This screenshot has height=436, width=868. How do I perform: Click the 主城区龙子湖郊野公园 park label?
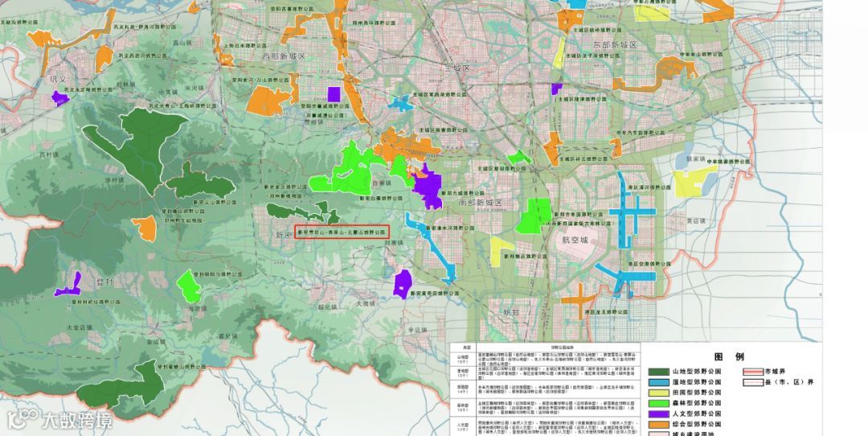click(x=591, y=56)
